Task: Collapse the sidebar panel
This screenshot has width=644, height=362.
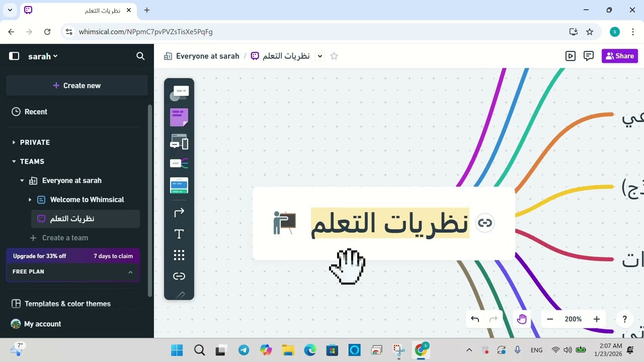Action: coord(14,56)
